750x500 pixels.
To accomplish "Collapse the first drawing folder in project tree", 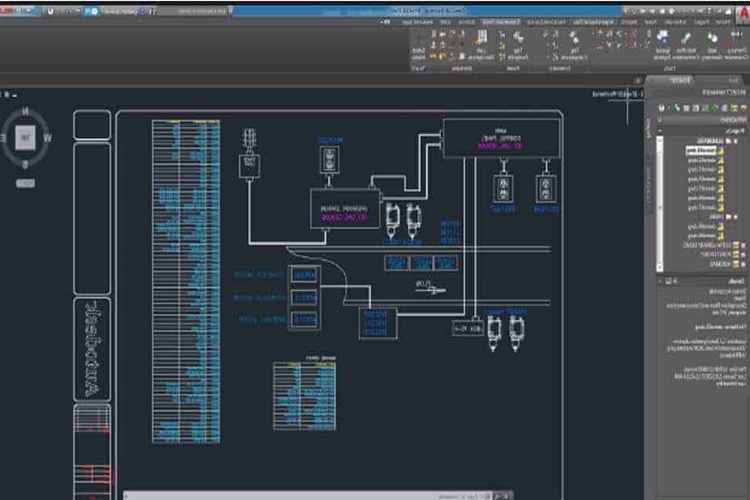I will (x=735, y=141).
